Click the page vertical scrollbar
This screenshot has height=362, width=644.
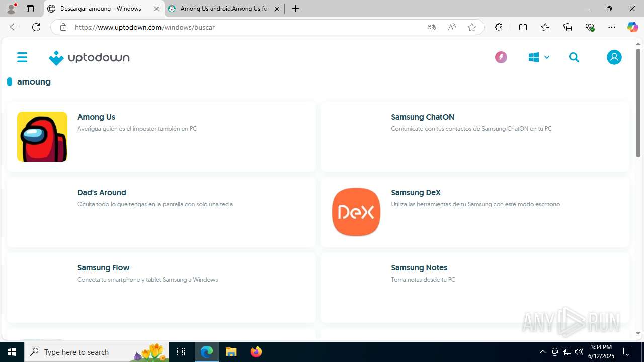638,103
